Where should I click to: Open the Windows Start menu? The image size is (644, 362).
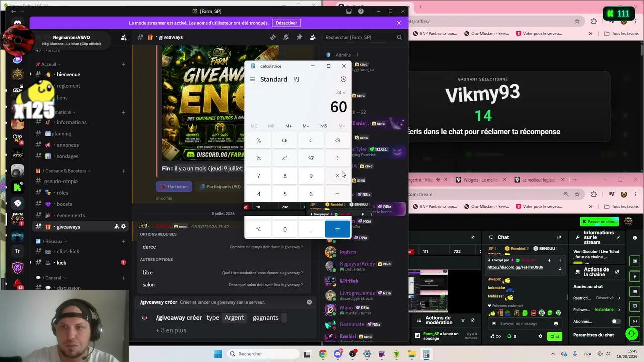click(x=218, y=354)
